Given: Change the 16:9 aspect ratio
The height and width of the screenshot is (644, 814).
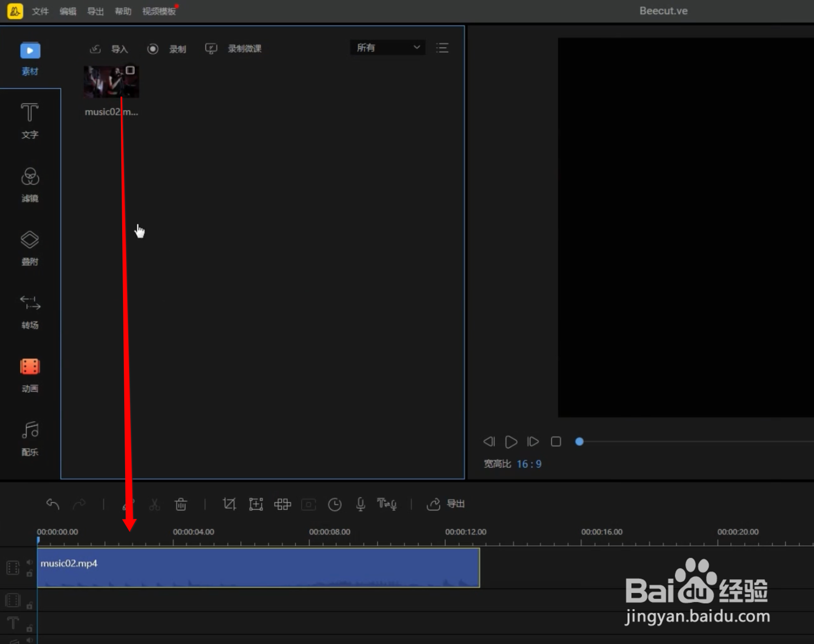Looking at the screenshot, I should coord(529,464).
